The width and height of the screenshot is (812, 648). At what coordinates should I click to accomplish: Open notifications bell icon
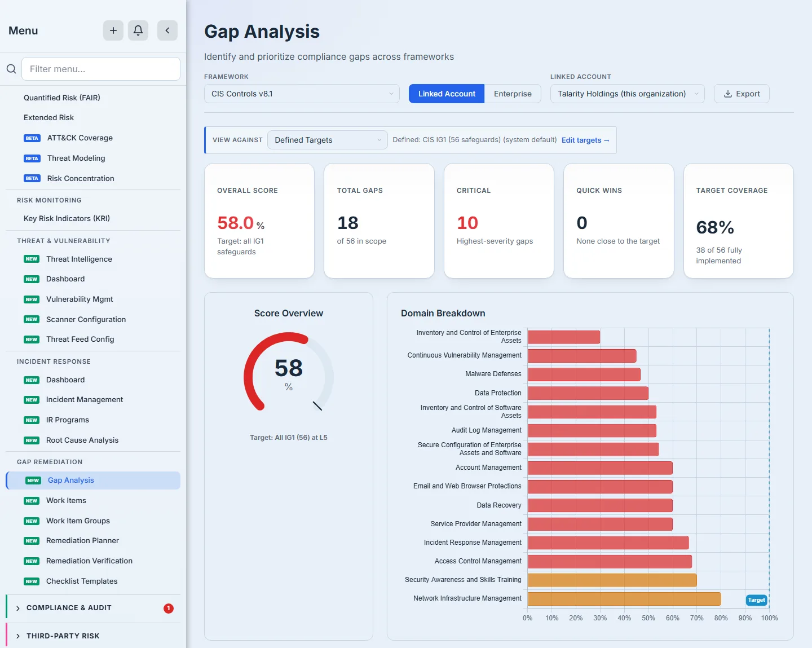[138, 30]
